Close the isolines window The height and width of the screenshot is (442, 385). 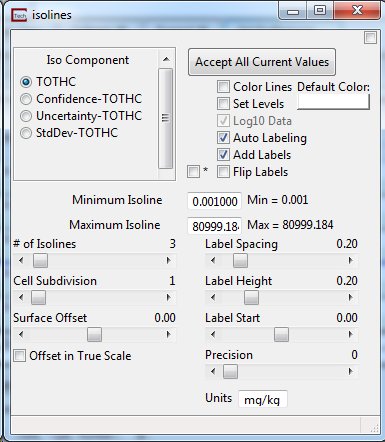[357, 11]
